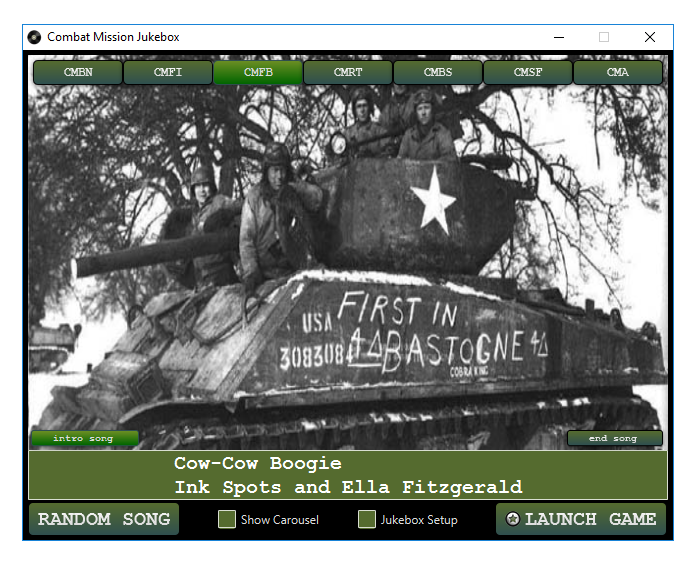The height and width of the screenshot is (564, 696).
Task: Click the Combat Mission Jukebox vinyl icon
Action: (x=34, y=37)
